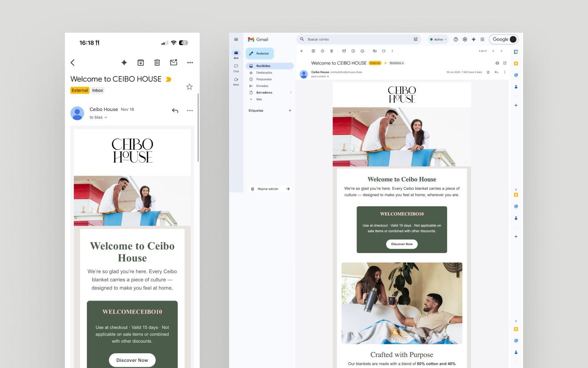Archive the message in desktop toolbar
This screenshot has height=368, width=588.
pyautogui.click(x=313, y=51)
